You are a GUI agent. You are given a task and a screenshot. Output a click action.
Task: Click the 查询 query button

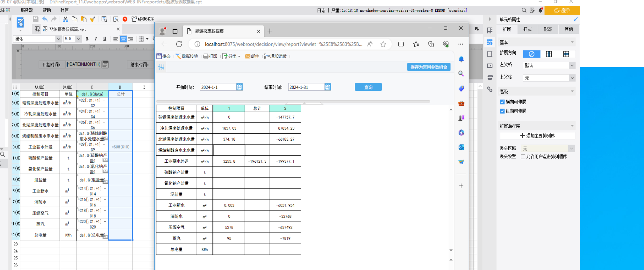click(368, 87)
